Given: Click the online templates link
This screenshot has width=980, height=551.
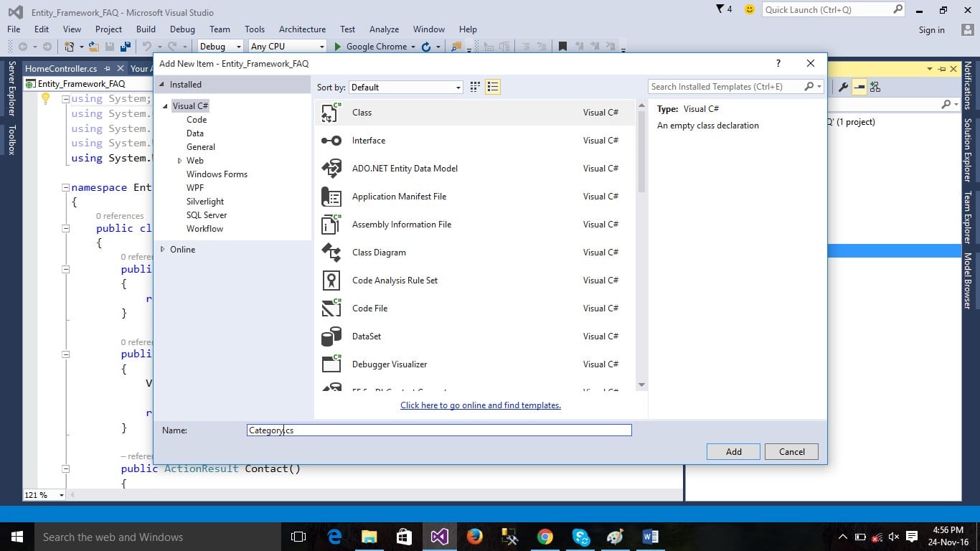Looking at the screenshot, I should pyautogui.click(x=481, y=405).
